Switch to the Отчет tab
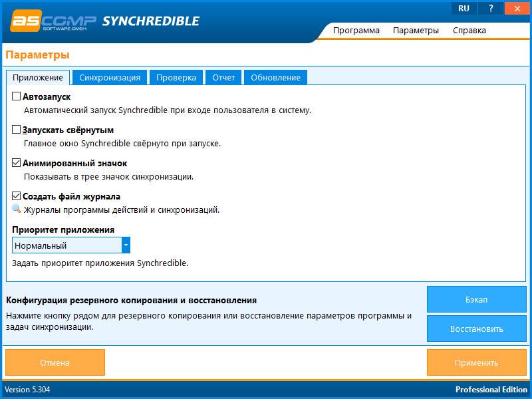 point(223,78)
